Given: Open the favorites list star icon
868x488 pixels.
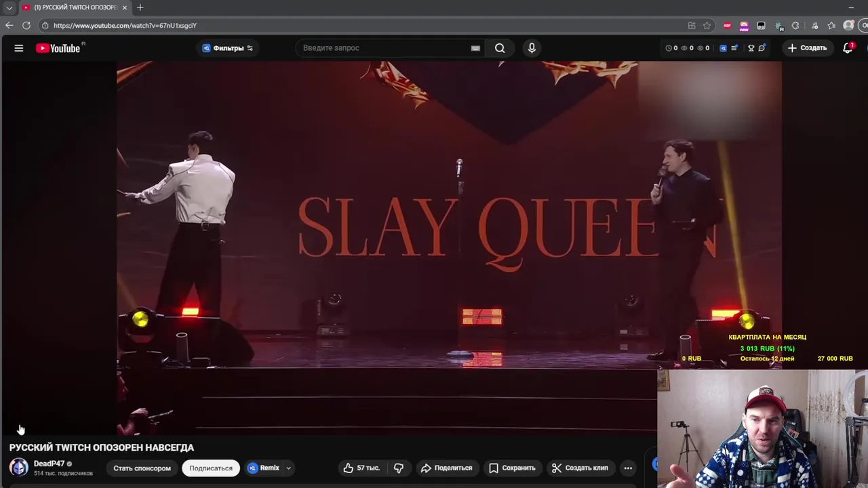Looking at the screenshot, I should point(831,26).
